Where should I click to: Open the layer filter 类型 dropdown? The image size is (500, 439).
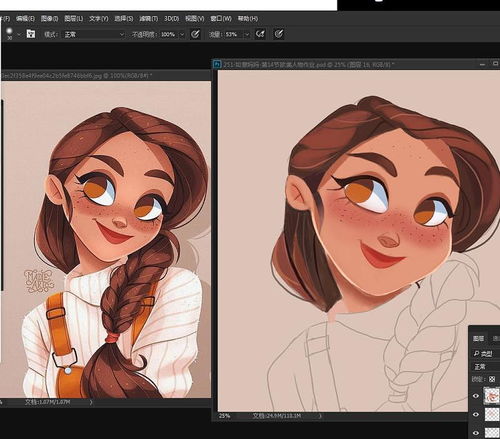coord(486,353)
